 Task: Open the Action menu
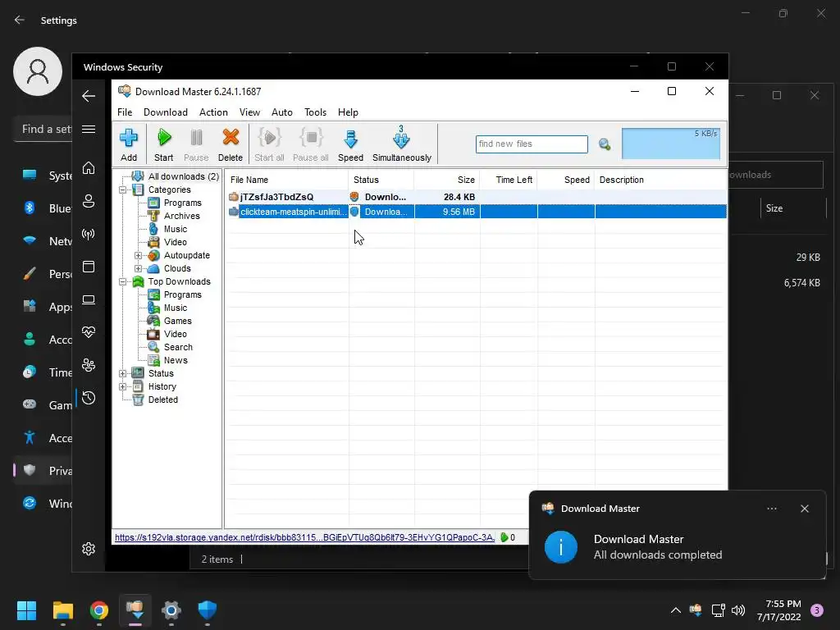pyautogui.click(x=213, y=112)
